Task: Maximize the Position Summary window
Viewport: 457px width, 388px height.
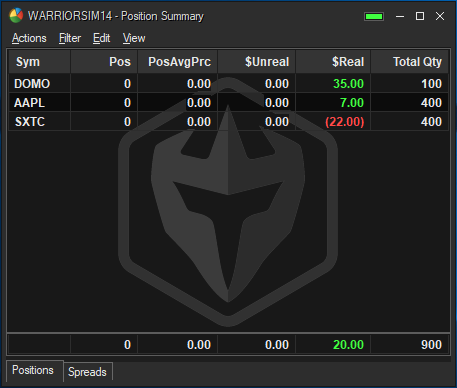Action: click(420, 16)
